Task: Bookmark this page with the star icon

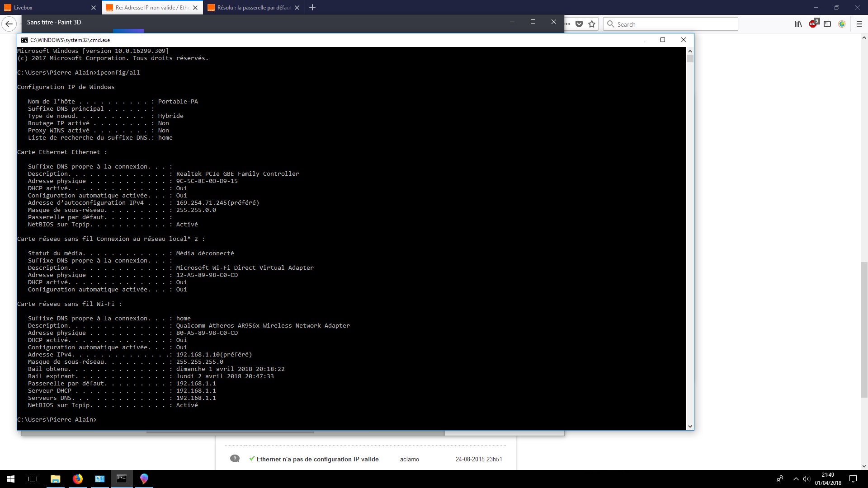Action: click(x=592, y=24)
